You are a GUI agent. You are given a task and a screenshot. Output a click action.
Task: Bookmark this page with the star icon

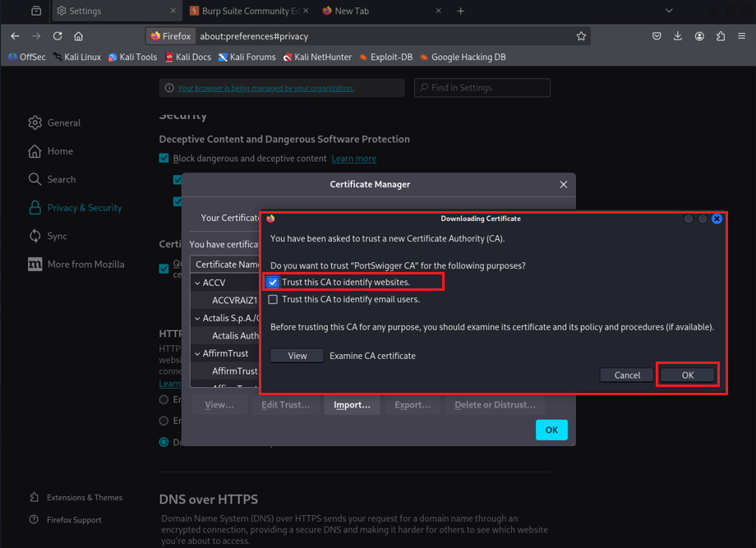click(x=581, y=36)
